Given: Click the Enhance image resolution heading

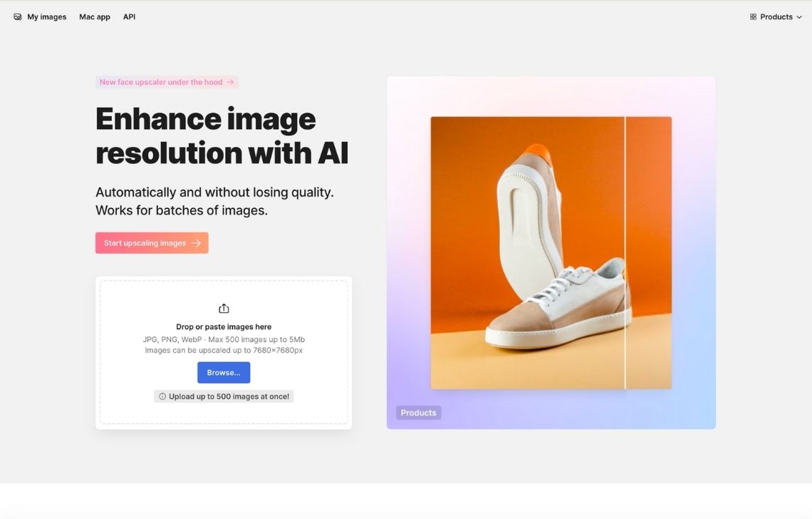Looking at the screenshot, I should coord(222,136).
